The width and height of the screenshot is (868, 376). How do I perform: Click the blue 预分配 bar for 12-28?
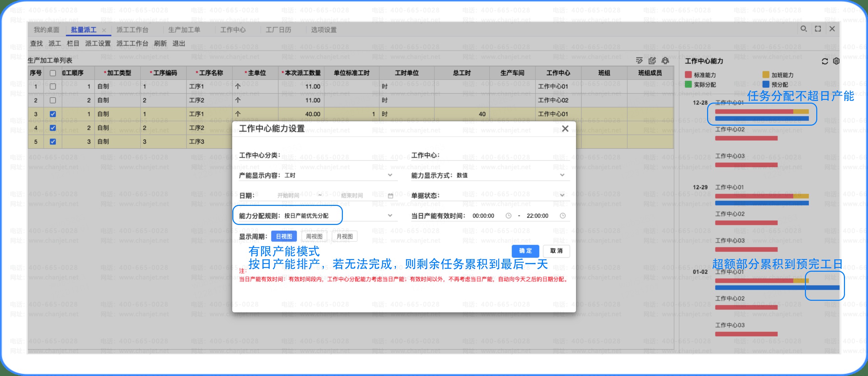pos(762,119)
